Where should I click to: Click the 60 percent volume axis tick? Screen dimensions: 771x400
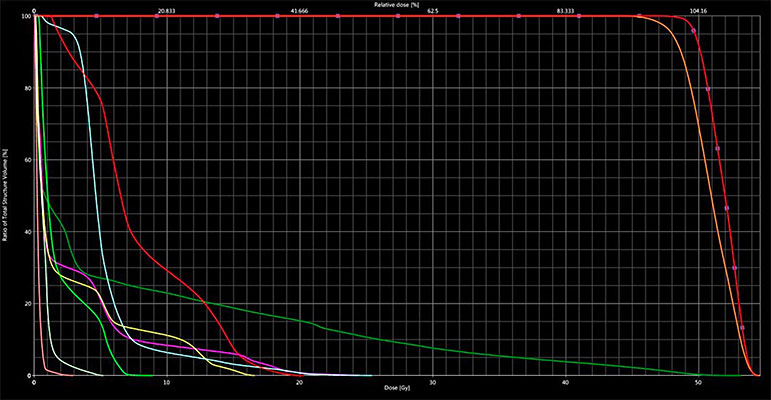(x=27, y=160)
